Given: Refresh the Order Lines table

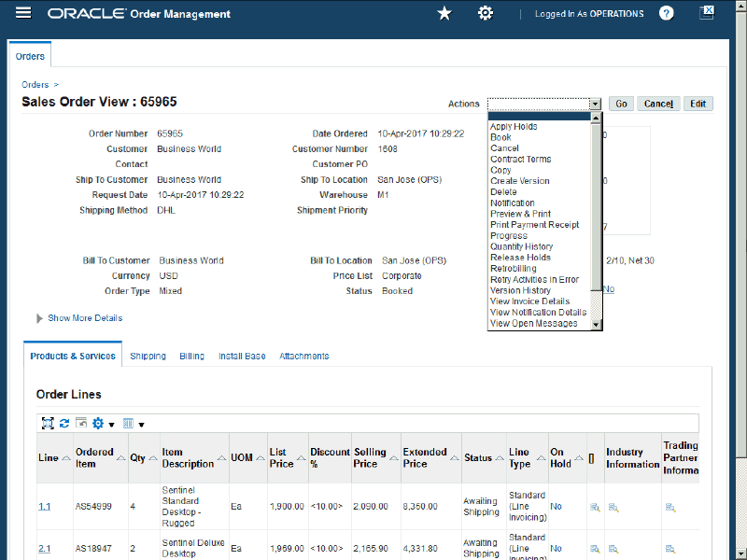Looking at the screenshot, I should [64, 424].
